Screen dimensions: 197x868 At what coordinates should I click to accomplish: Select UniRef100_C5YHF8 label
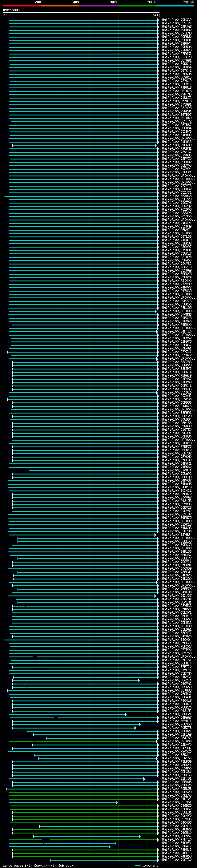coord(177,101)
